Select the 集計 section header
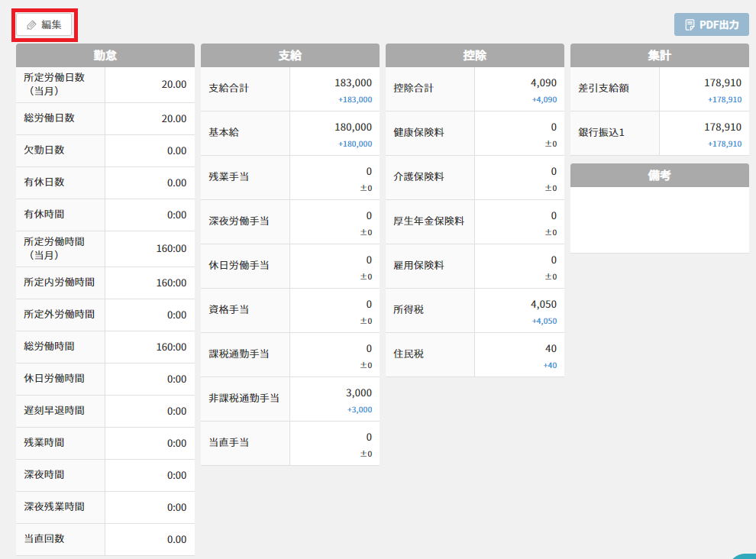This screenshot has height=559, width=756. click(660, 56)
